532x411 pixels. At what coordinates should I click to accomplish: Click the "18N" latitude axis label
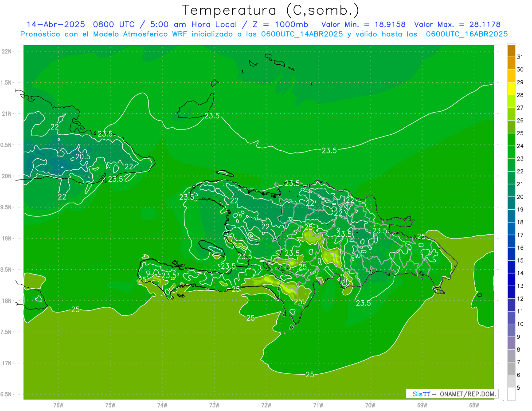[7, 301]
